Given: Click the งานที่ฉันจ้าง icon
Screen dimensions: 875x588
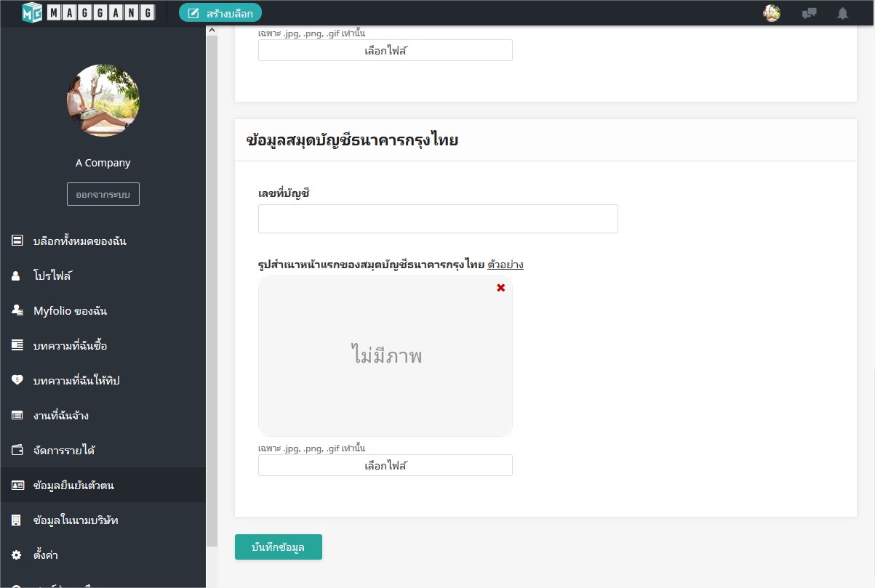Looking at the screenshot, I should (17, 415).
